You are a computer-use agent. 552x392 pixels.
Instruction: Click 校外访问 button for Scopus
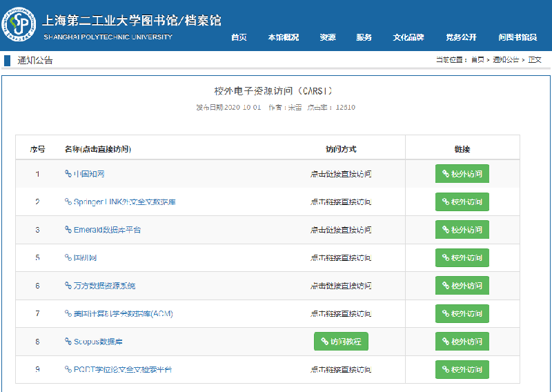tap(462, 342)
